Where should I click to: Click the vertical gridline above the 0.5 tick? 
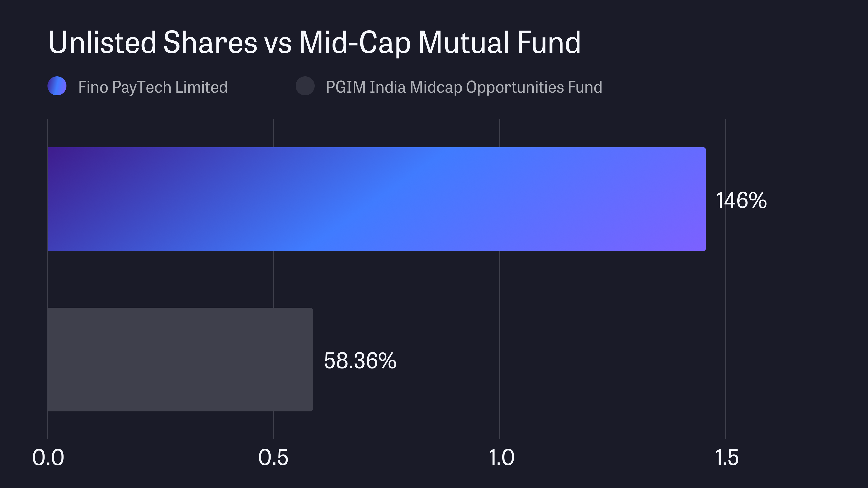point(273,279)
